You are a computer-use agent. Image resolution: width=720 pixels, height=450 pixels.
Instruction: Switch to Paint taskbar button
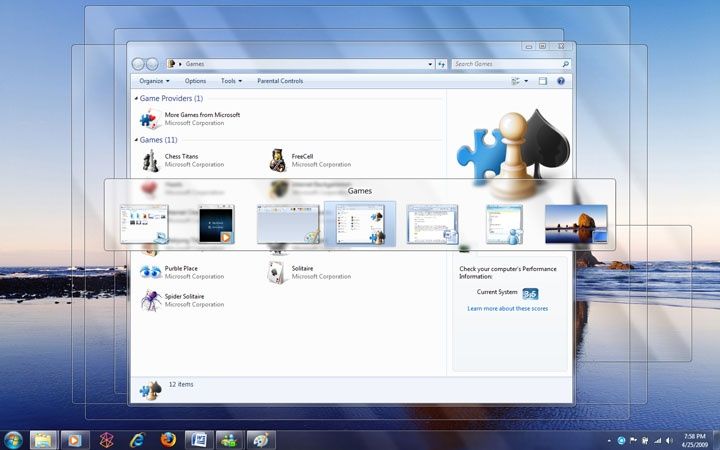[261, 440]
